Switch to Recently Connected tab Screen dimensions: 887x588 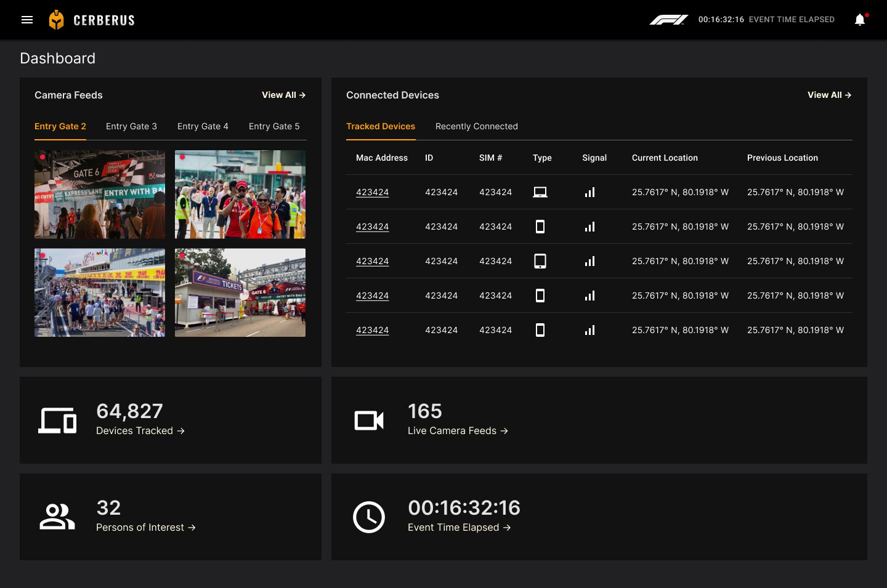(476, 126)
